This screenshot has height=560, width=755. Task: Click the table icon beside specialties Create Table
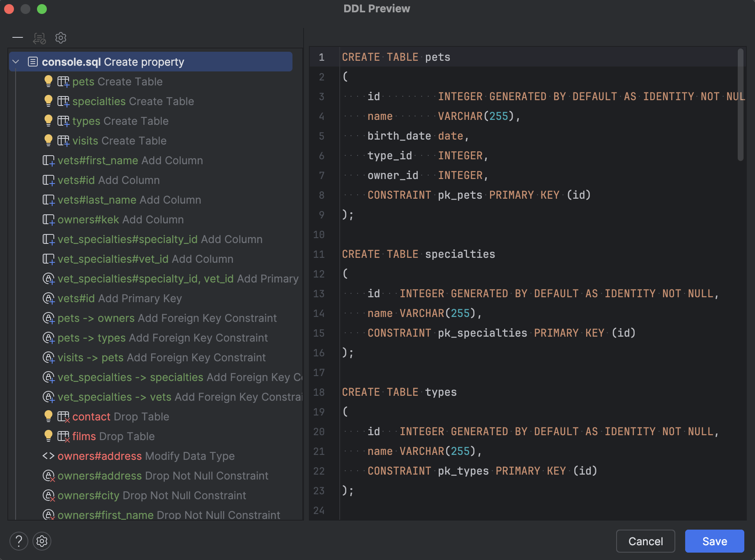coord(64,101)
